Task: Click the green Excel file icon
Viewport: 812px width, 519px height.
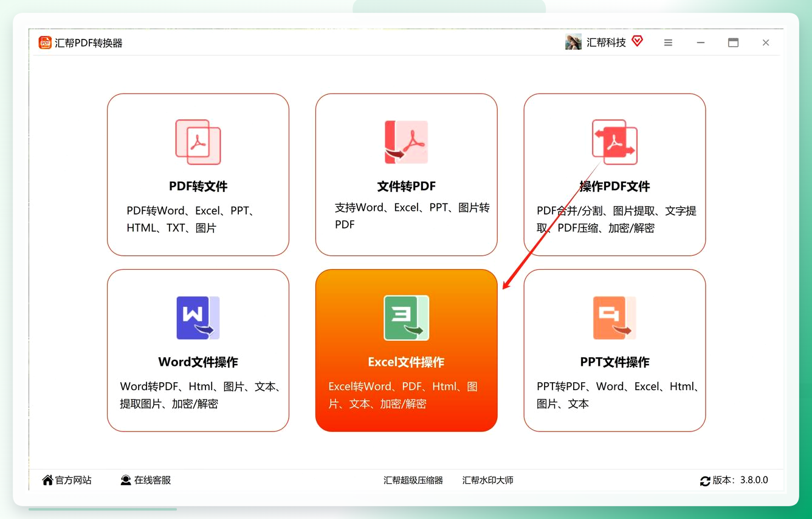Action: 406,318
